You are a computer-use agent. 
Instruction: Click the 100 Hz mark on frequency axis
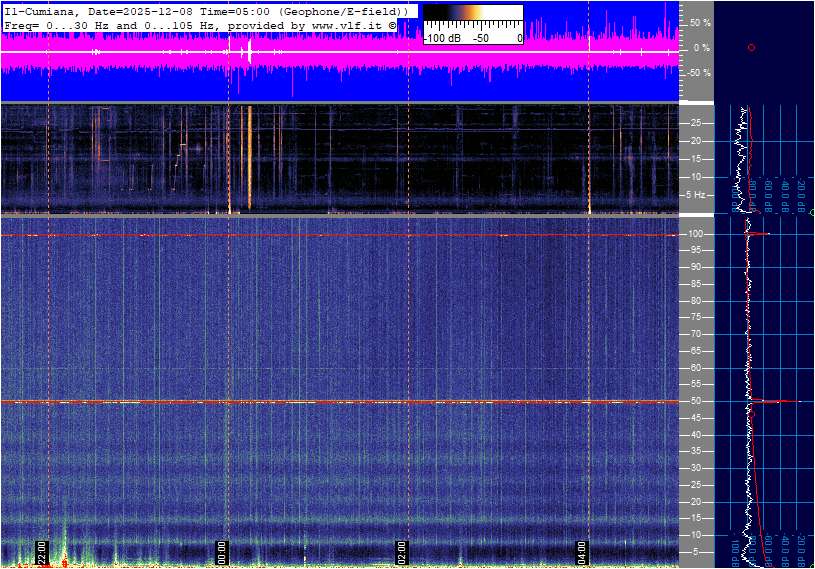click(695, 234)
